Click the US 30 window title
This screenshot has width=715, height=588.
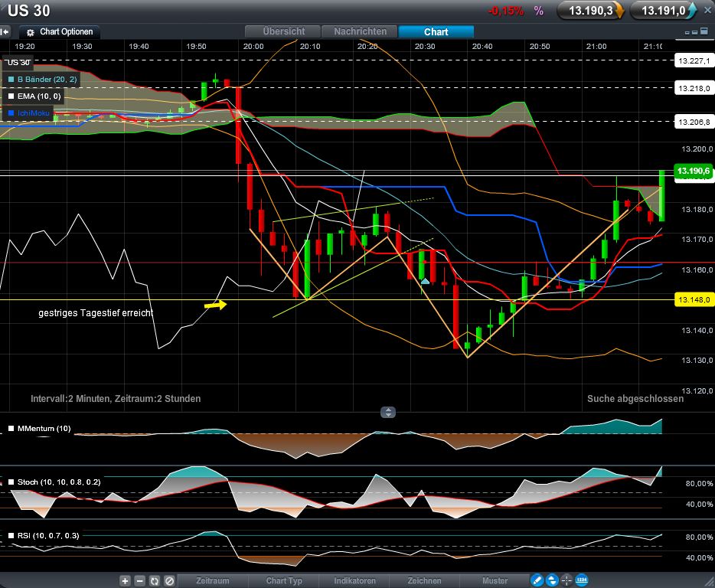click(28, 11)
